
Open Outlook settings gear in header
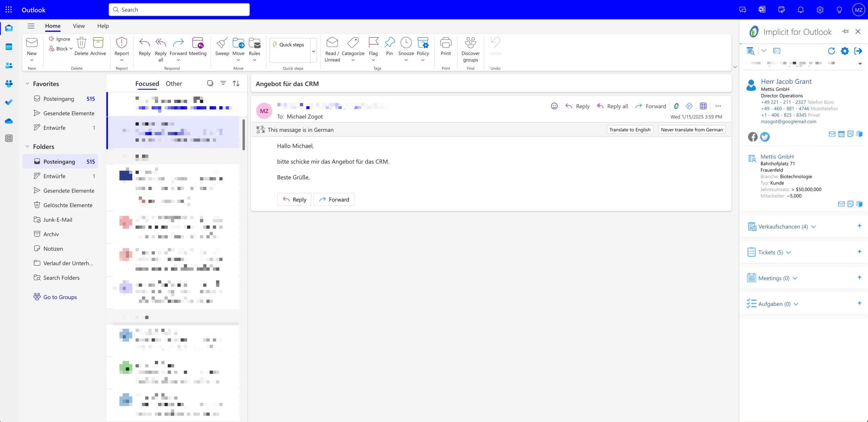820,9
